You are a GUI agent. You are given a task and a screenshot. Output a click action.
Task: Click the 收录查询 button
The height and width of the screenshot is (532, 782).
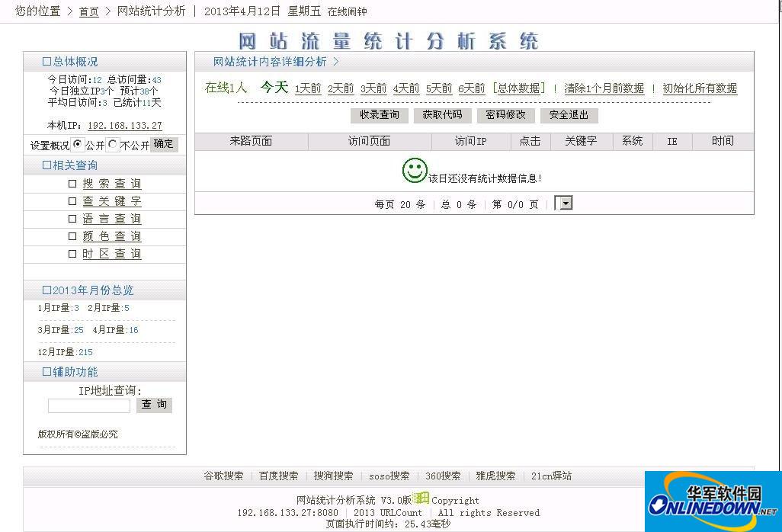point(379,115)
